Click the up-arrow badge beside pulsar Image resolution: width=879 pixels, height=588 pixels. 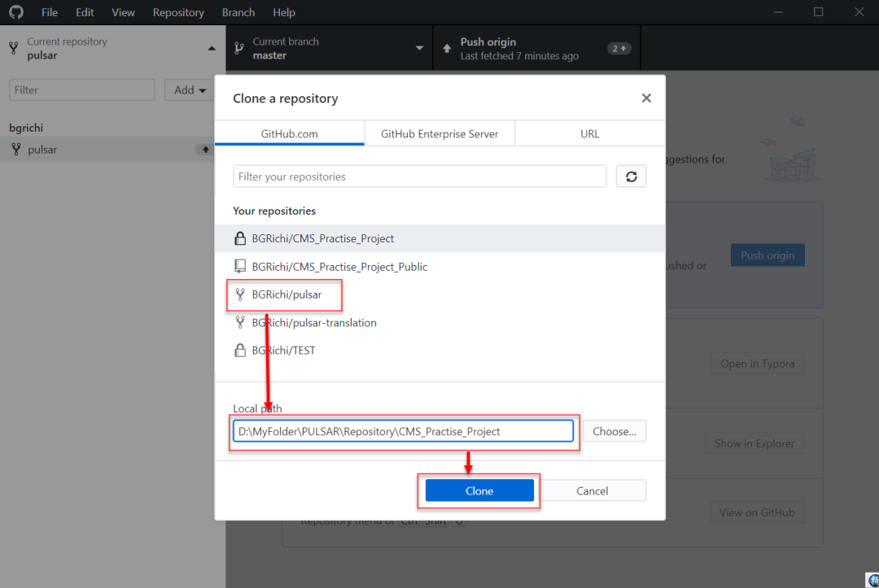click(205, 150)
